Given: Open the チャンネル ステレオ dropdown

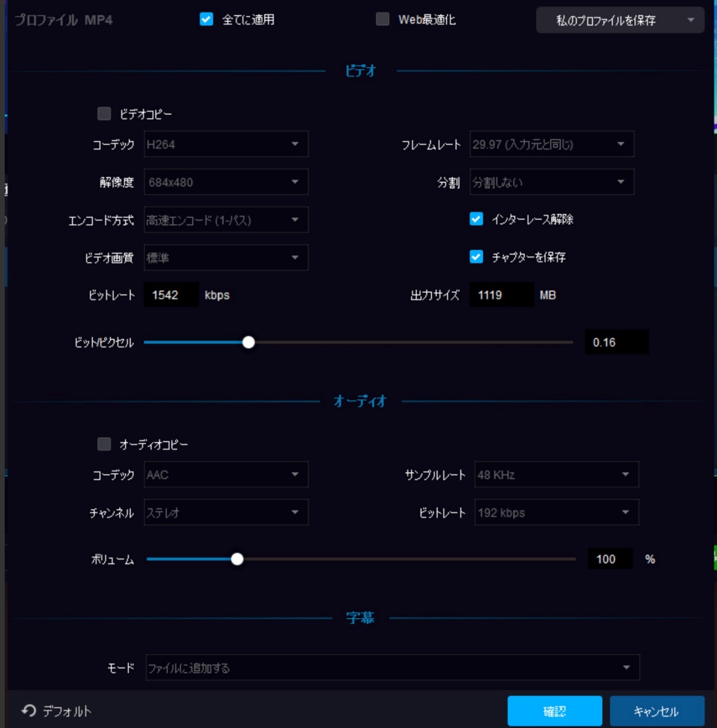Looking at the screenshot, I should click(x=226, y=512).
